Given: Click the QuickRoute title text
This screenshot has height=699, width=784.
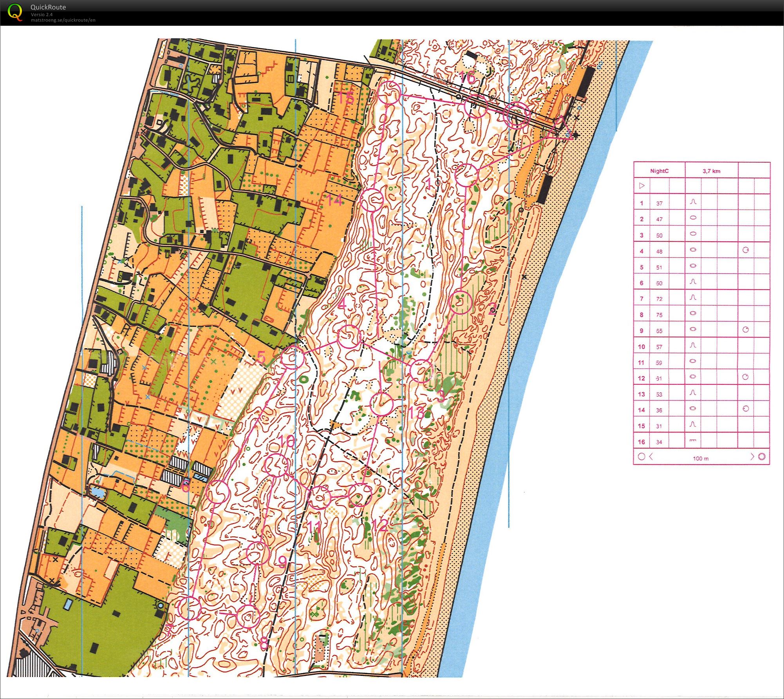Looking at the screenshot, I should click(x=48, y=7).
